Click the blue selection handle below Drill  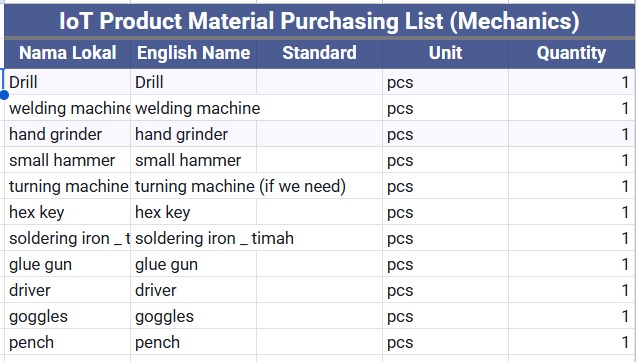[x=4, y=95]
